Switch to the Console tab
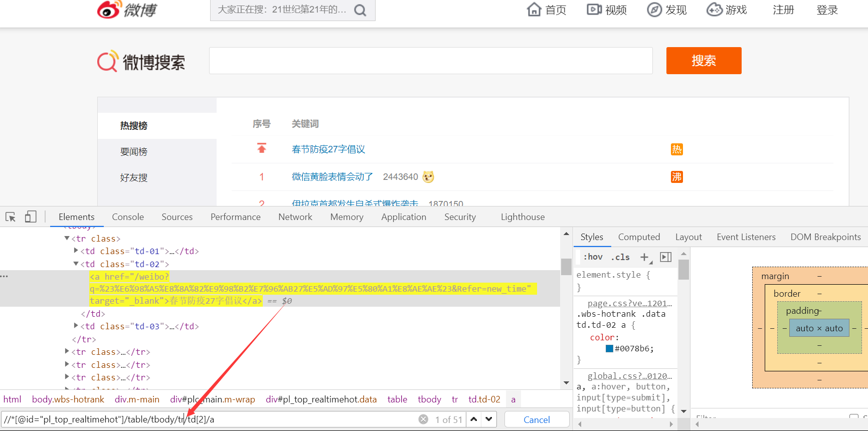This screenshot has width=868, height=431. 128,217
